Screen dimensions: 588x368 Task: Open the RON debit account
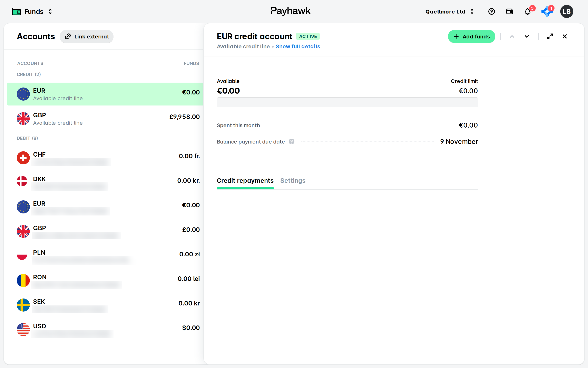click(105, 281)
